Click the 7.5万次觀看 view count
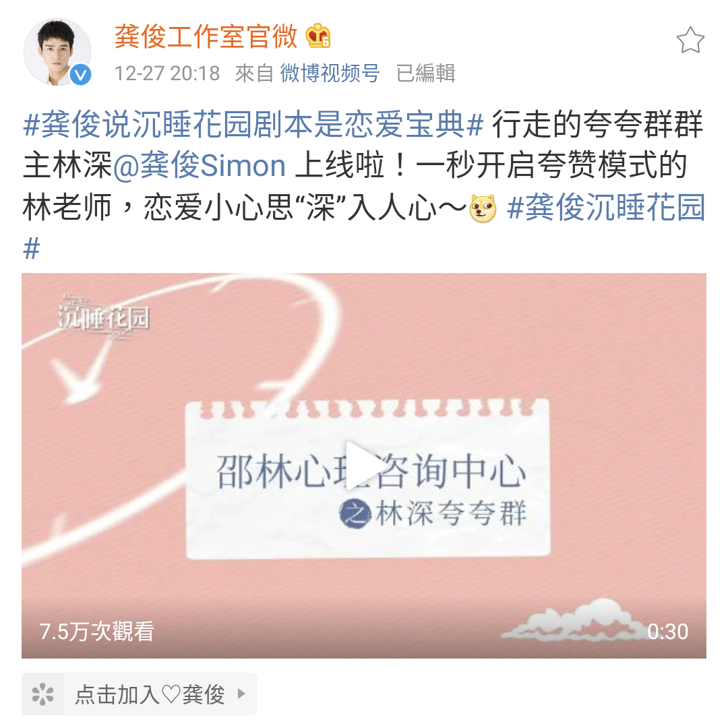The height and width of the screenshot is (728, 728). click(x=96, y=632)
